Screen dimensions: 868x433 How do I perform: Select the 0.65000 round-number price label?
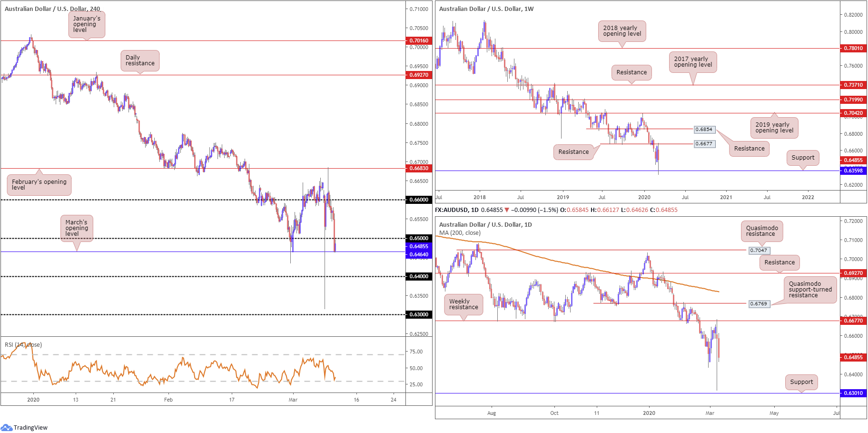click(419, 238)
